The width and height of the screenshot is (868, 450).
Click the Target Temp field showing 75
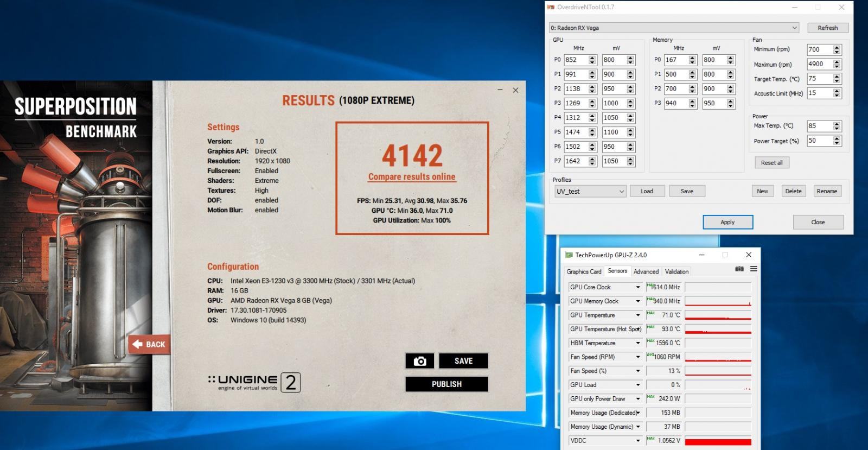(820, 79)
